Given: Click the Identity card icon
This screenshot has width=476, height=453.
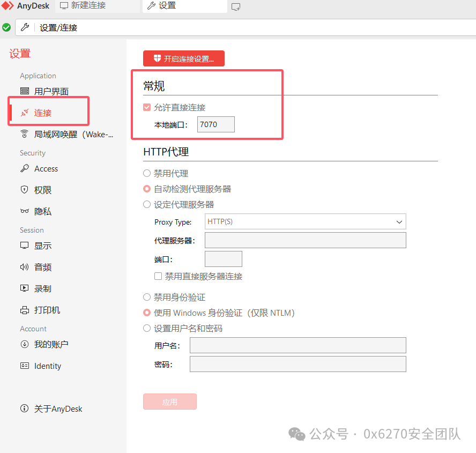Looking at the screenshot, I should (25, 366).
